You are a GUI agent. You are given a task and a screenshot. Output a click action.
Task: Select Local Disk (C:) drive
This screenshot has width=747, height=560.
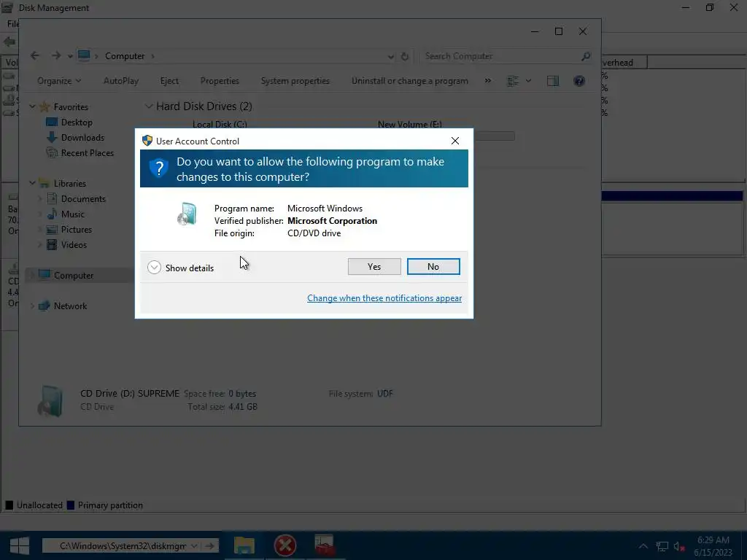click(220, 124)
